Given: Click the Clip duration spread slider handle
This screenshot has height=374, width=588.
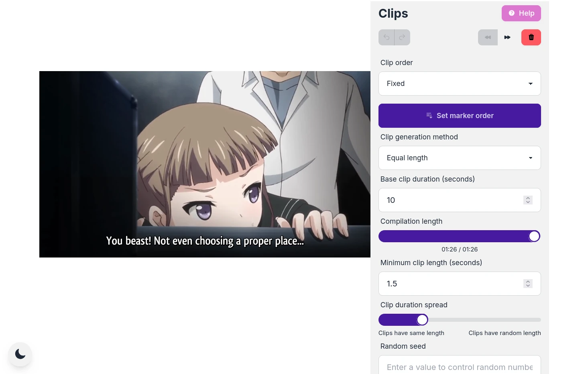Looking at the screenshot, I should pyautogui.click(x=422, y=320).
